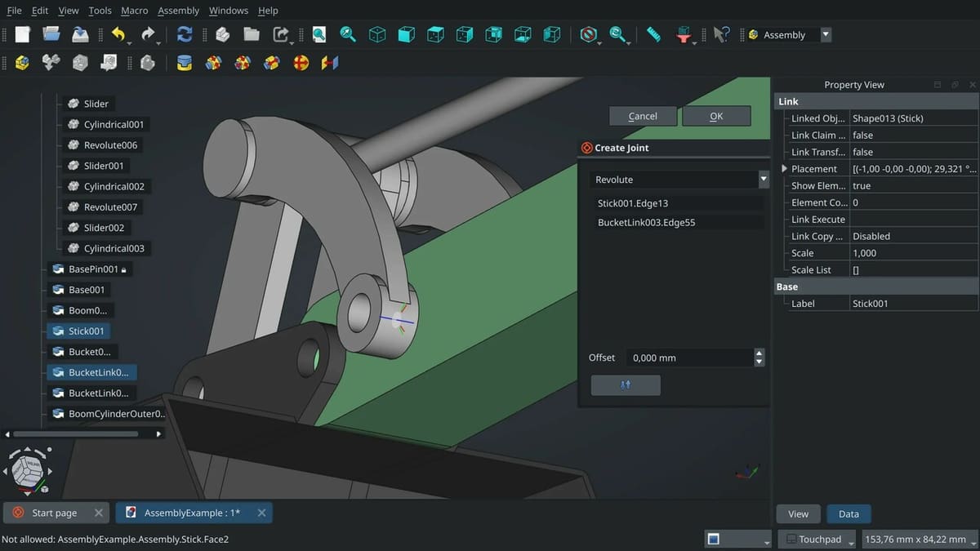Close the Start page tab

pos(98,513)
